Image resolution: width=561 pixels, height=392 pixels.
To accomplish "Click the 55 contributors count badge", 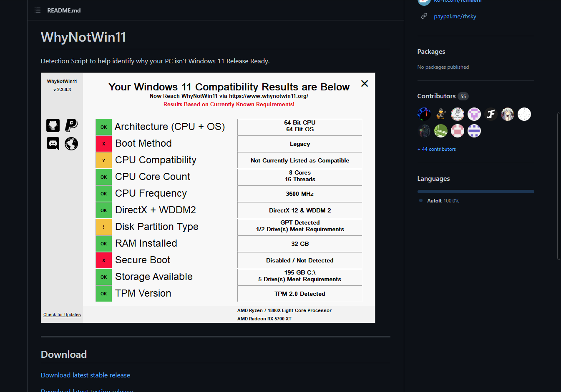I will (463, 96).
